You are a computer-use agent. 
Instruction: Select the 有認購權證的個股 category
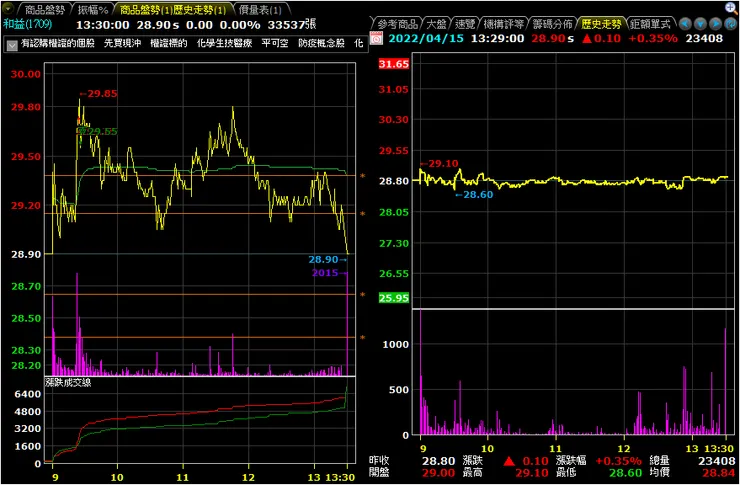tap(58, 44)
